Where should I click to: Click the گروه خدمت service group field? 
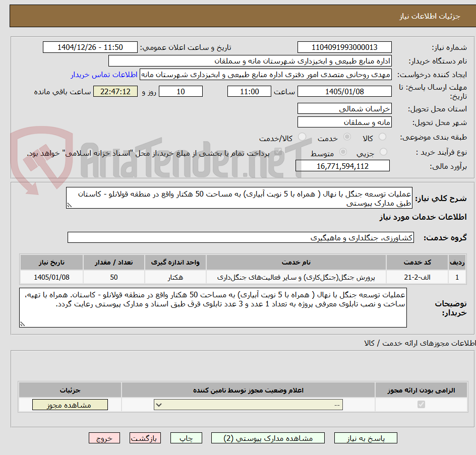[241, 237]
